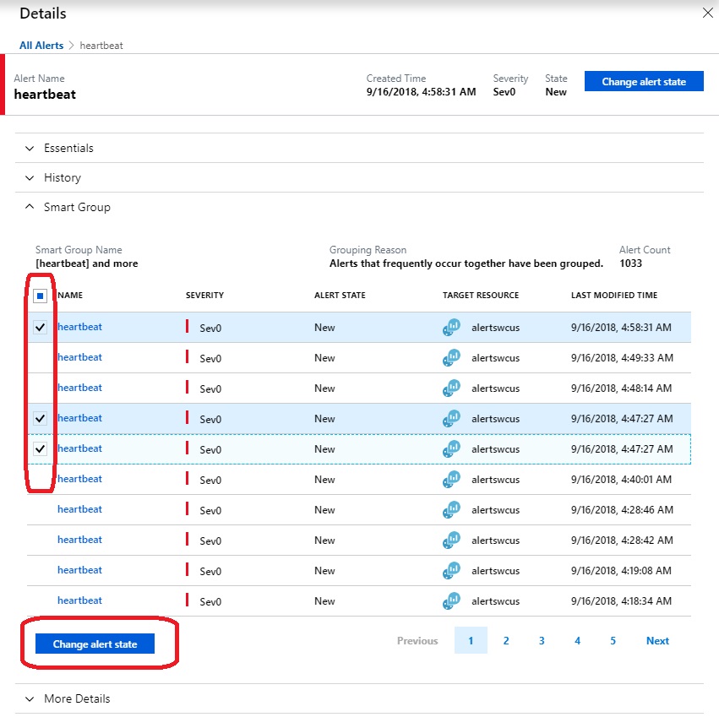Screen dimensions: 719x728
Task: Click the resource icon in the 4:58:31 AM row
Action: pos(452,328)
